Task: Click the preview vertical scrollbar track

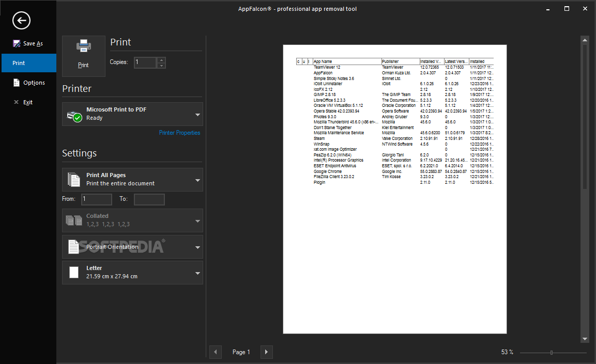Action: point(585,189)
